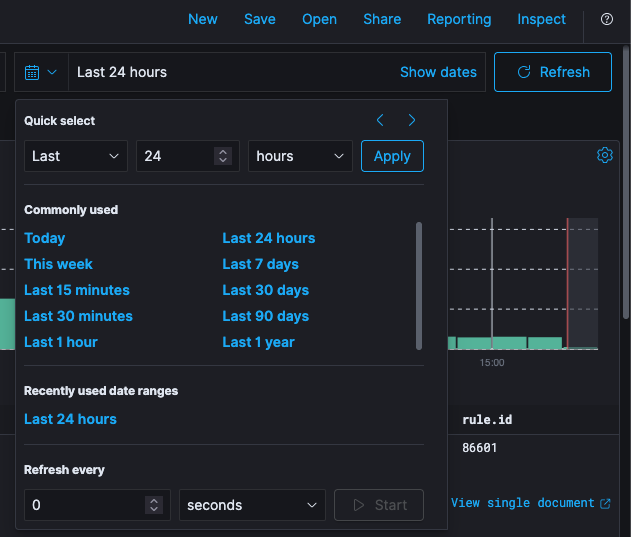Open the Inspect menu item
Viewport: 631px width, 537px height.
tap(541, 19)
